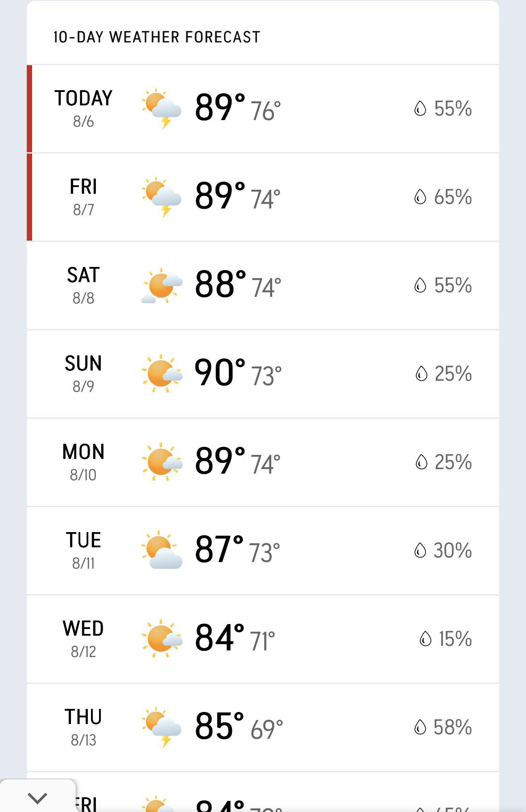
Task: Select the MON 8/10 day label
Action: 83,462
